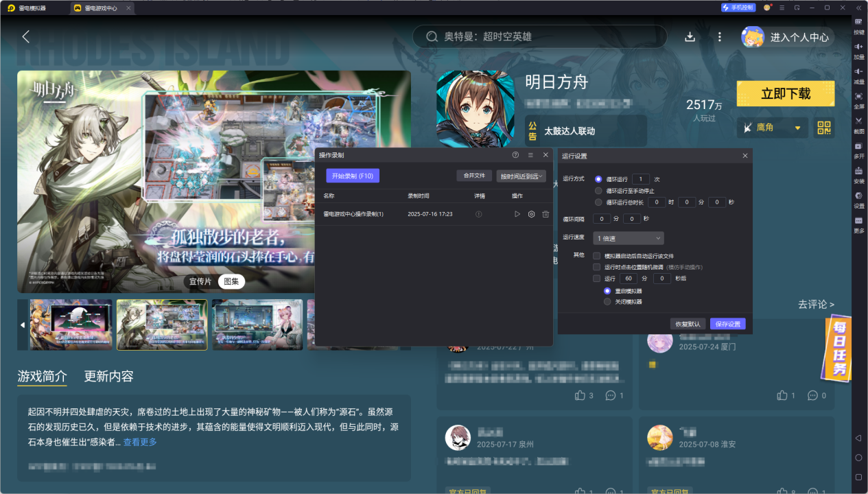Delete the recording using the trash icon
This screenshot has height=494, width=868.
point(545,215)
